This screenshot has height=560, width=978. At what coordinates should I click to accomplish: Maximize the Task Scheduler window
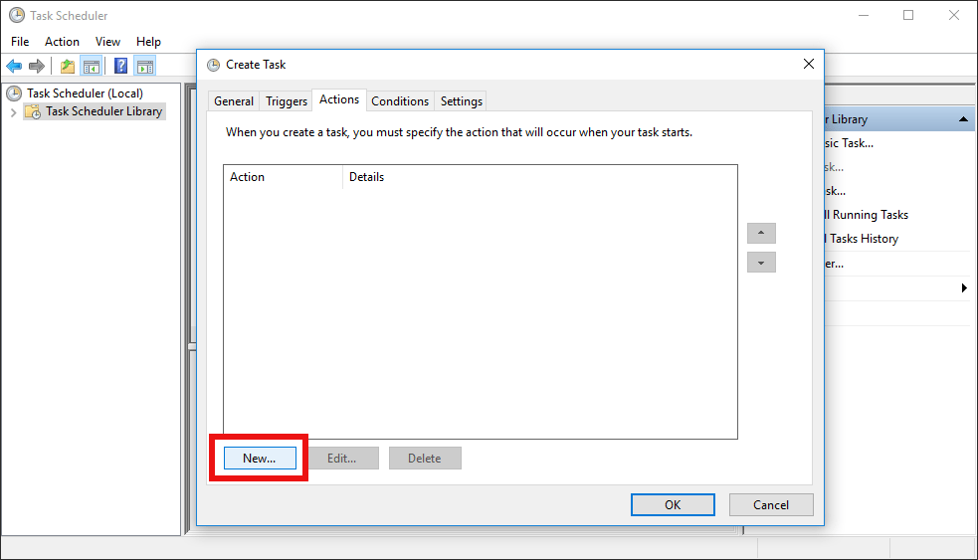[x=908, y=15]
